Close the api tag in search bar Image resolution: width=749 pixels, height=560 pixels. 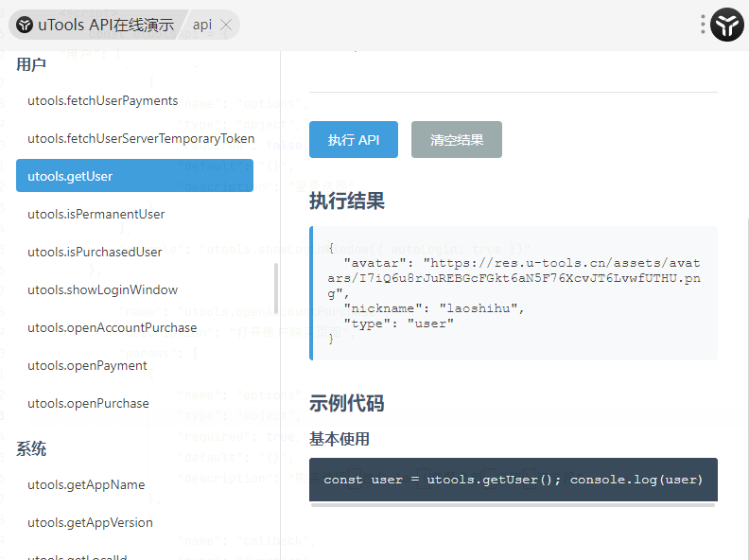(226, 26)
